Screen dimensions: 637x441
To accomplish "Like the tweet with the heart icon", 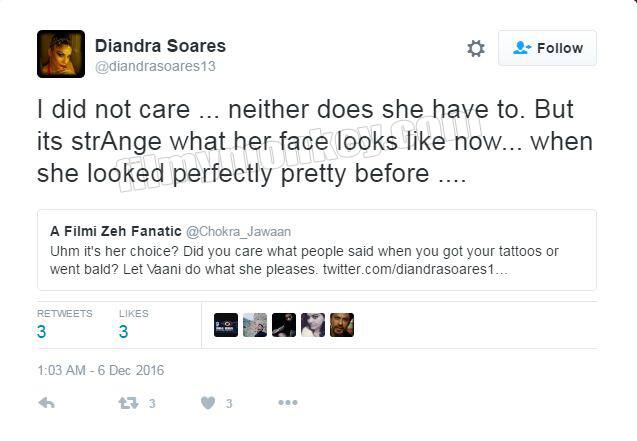I will pos(208,403).
